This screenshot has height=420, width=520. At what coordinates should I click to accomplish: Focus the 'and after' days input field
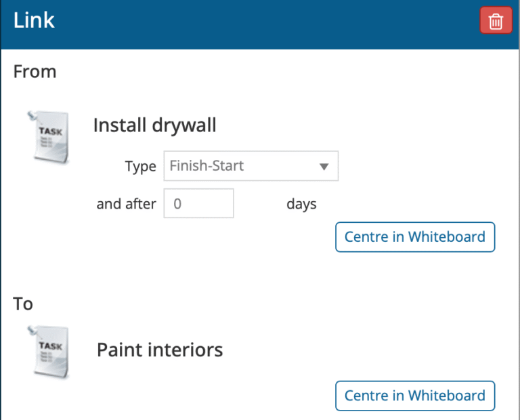[x=198, y=203]
